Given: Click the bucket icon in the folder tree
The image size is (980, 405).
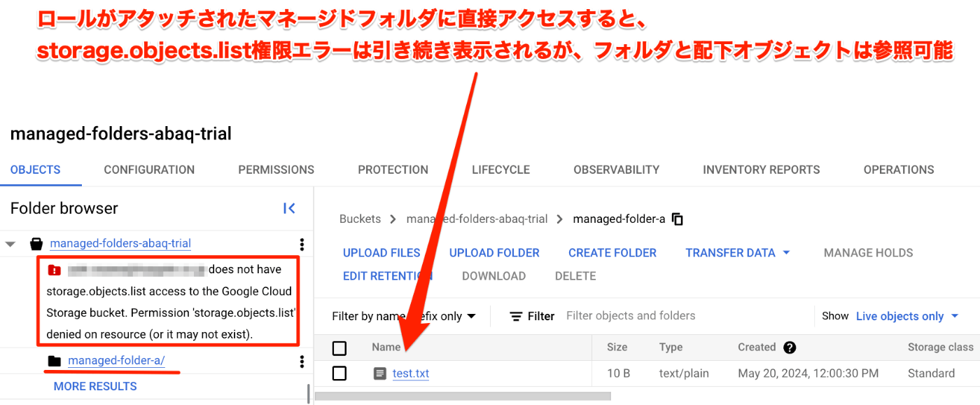Looking at the screenshot, I should [x=36, y=244].
